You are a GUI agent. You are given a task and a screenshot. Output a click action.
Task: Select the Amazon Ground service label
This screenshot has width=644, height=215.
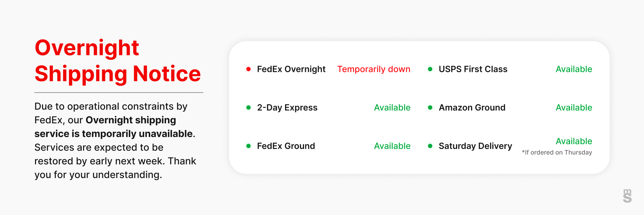click(472, 107)
